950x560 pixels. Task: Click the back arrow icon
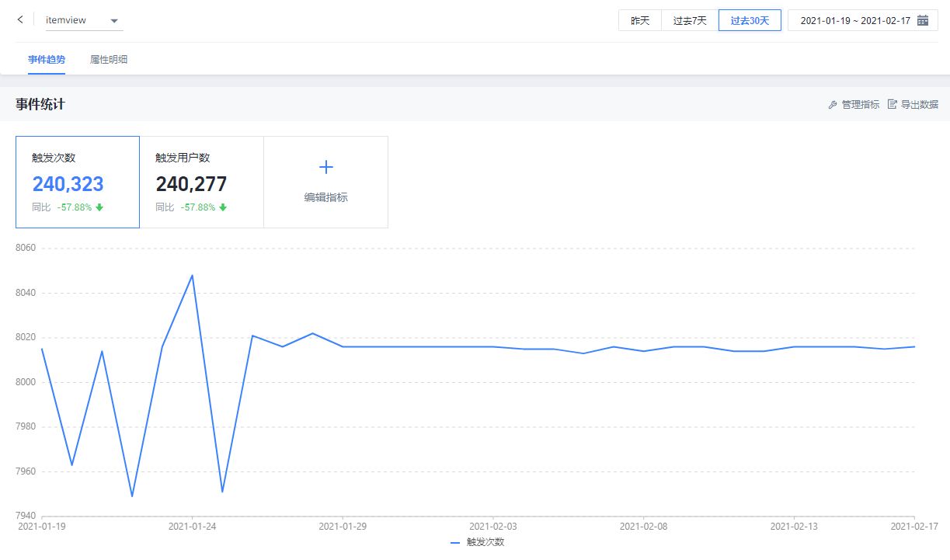[x=20, y=20]
